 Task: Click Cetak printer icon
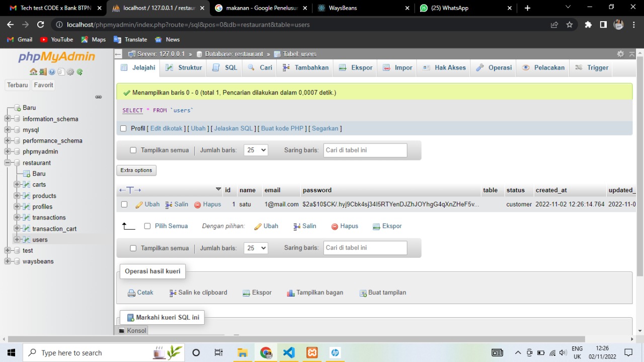(131, 293)
